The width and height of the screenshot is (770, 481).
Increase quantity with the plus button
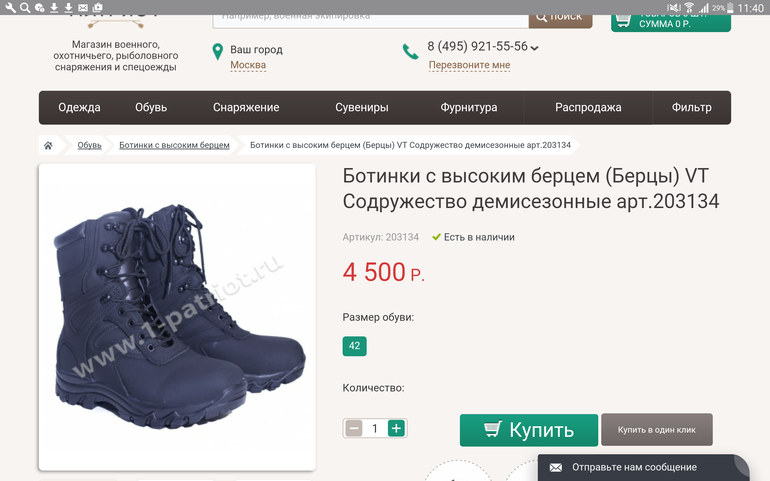coord(396,428)
